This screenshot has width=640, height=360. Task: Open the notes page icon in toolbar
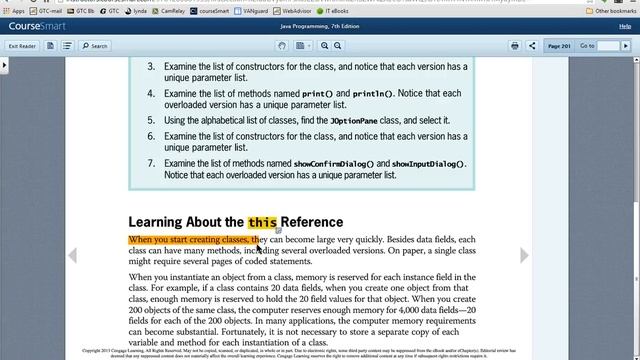click(x=50, y=46)
